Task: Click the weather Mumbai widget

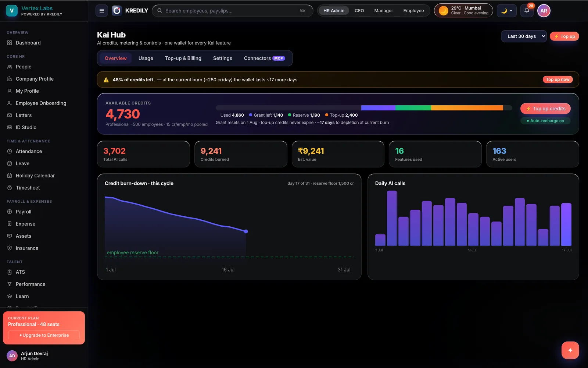Action: (464, 11)
